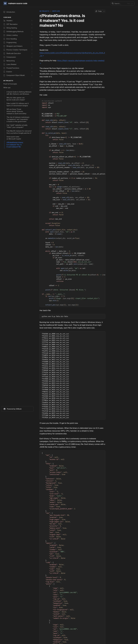Click the Fingerprinting page icon
The height and width of the screenshot is (644, 138).
point(4,43)
